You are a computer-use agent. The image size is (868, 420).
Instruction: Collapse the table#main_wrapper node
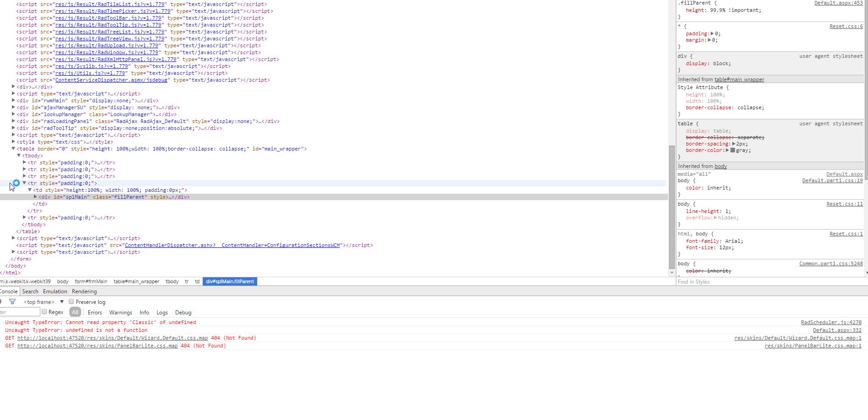point(13,149)
